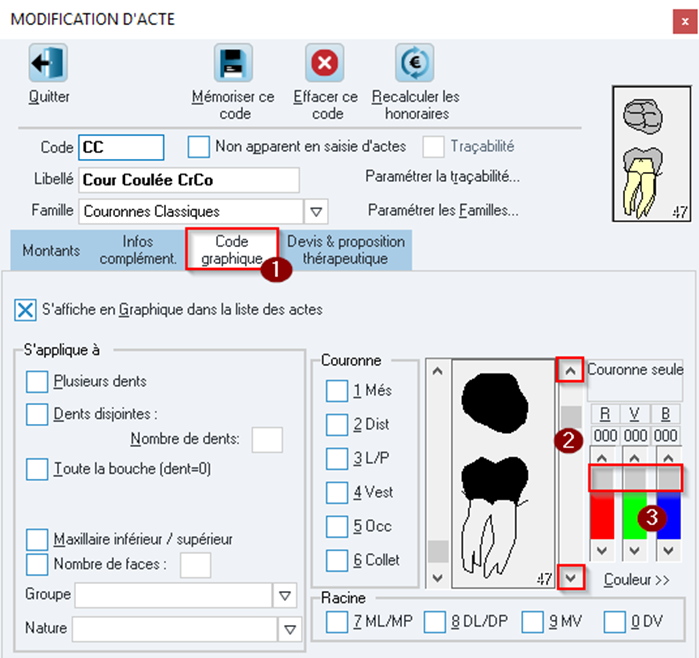Click the Effacer ce code delete icon
This screenshot has height=658, width=699.
(325, 63)
